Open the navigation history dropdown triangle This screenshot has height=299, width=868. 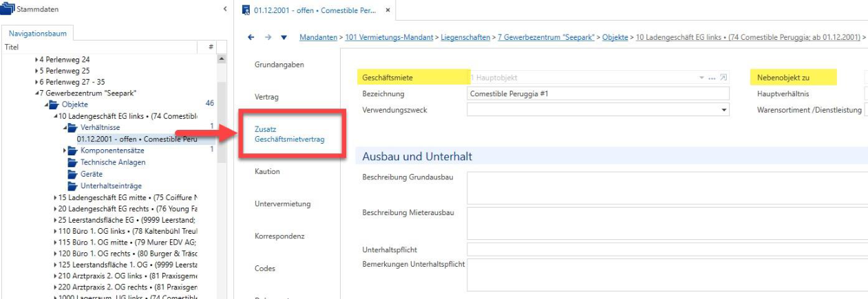pyautogui.click(x=284, y=37)
